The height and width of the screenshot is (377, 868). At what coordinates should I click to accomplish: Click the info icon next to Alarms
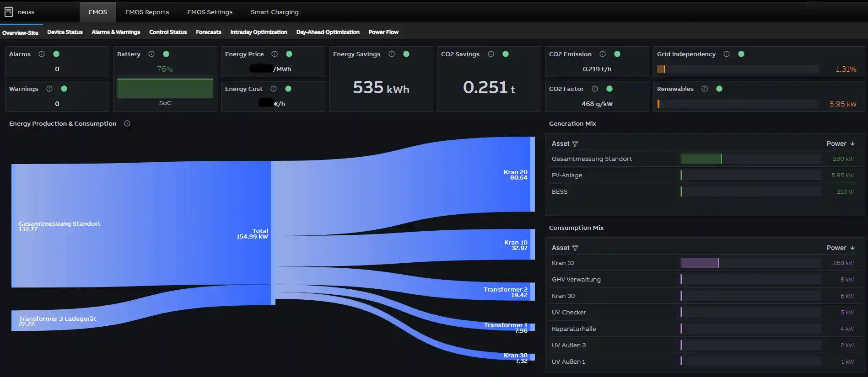pyautogui.click(x=42, y=54)
